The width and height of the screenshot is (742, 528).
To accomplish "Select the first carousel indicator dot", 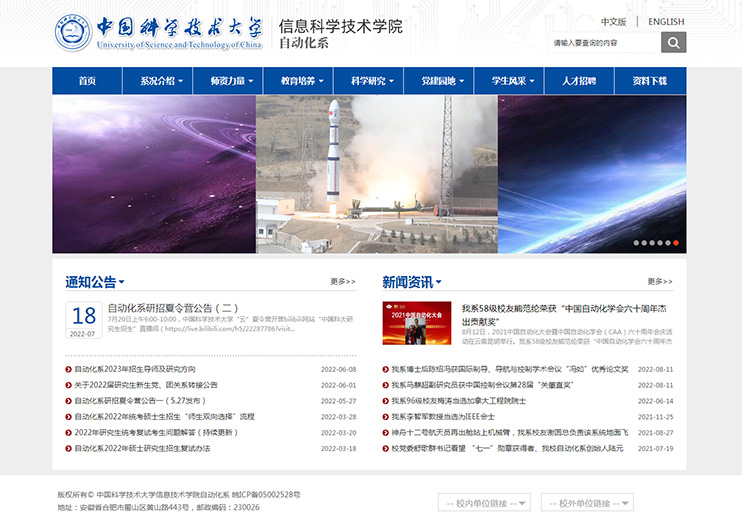I will point(636,243).
